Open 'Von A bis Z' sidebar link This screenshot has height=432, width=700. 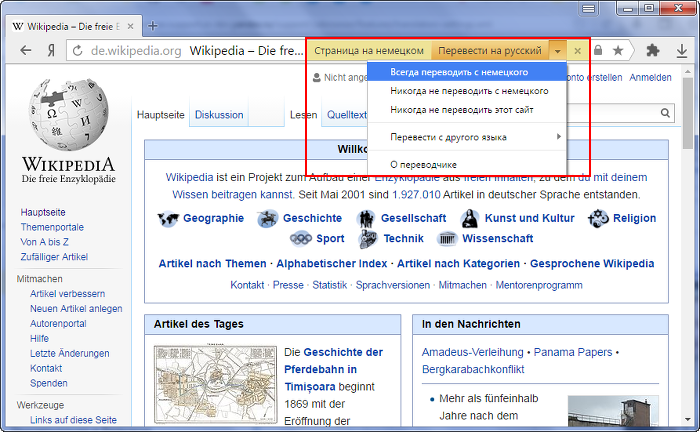tap(44, 242)
